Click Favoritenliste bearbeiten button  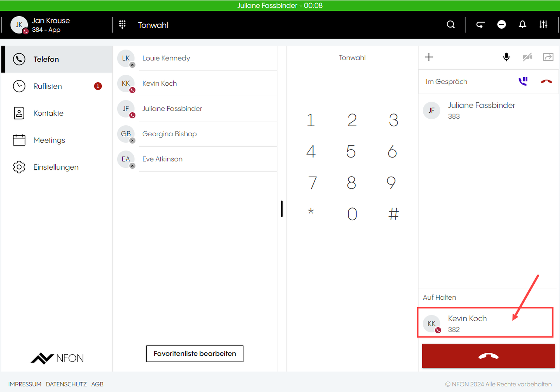click(195, 353)
